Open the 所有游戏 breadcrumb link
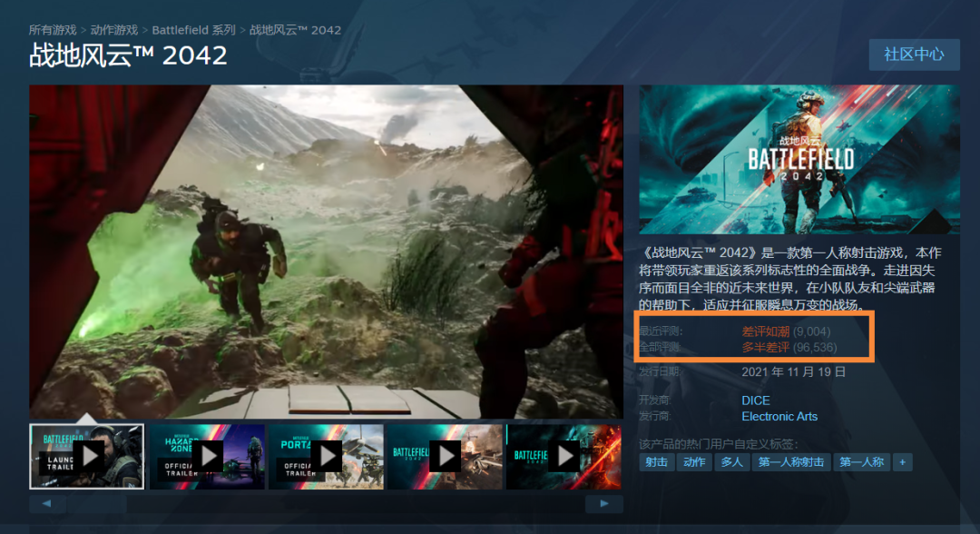 tap(53, 30)
